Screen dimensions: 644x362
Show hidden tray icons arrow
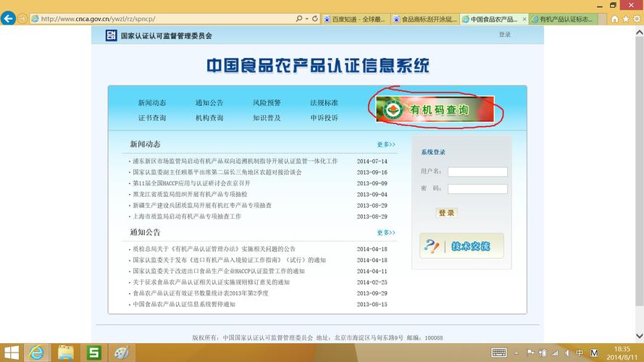pos(517,353)
